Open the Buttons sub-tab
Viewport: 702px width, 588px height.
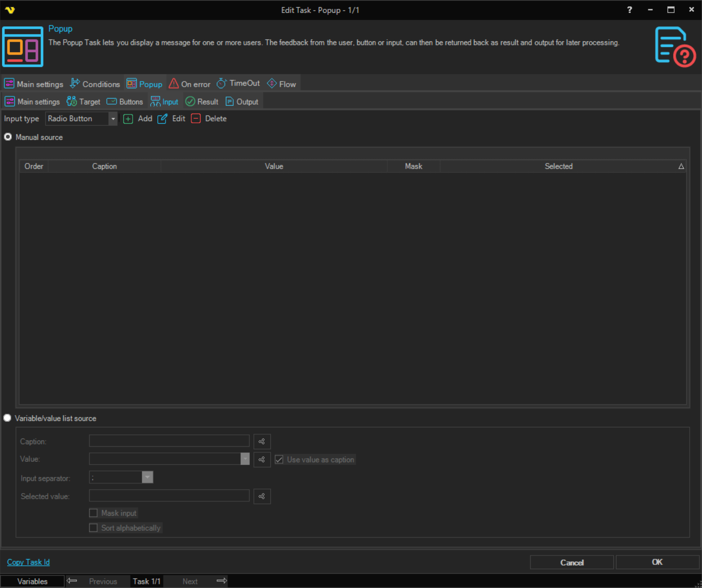click(x=125, y=102)
